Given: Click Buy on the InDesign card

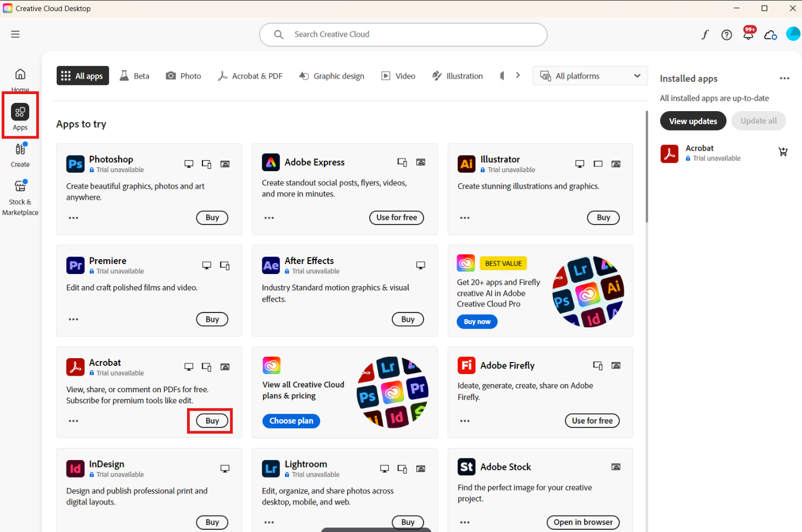Looking at the screenshot, I should point(212,522).
